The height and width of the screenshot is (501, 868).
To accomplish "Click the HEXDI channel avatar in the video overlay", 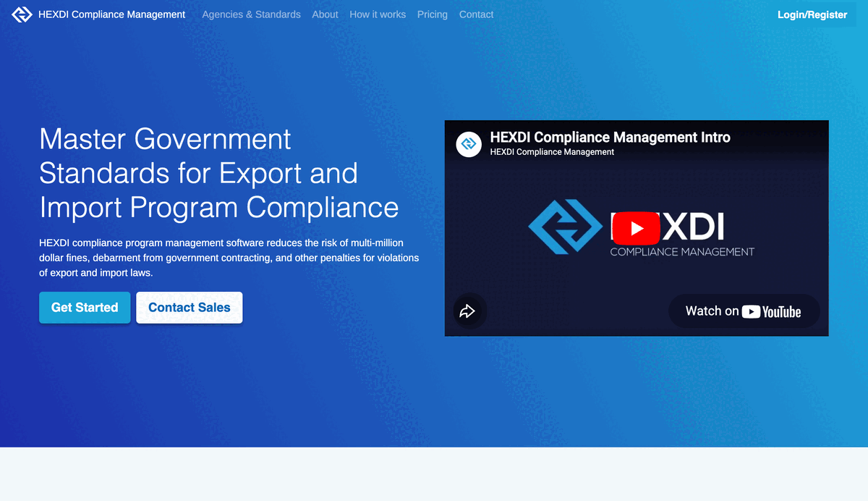I will [469, 144].
